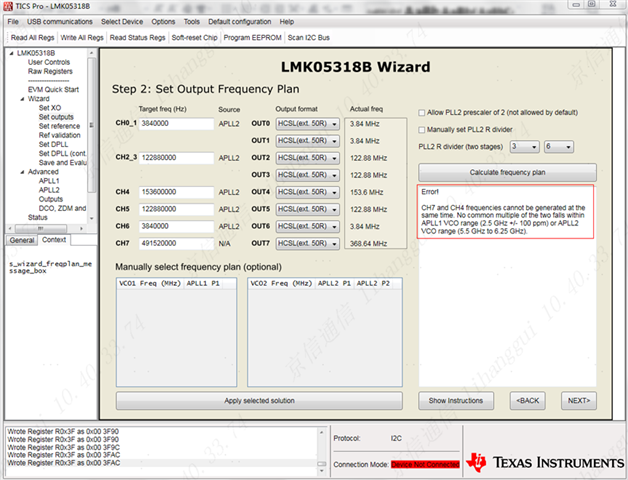This screenshot has height=480, width=628.
Task: Click Scan I2C Bus toolbar button
Action: pos(308,38)
